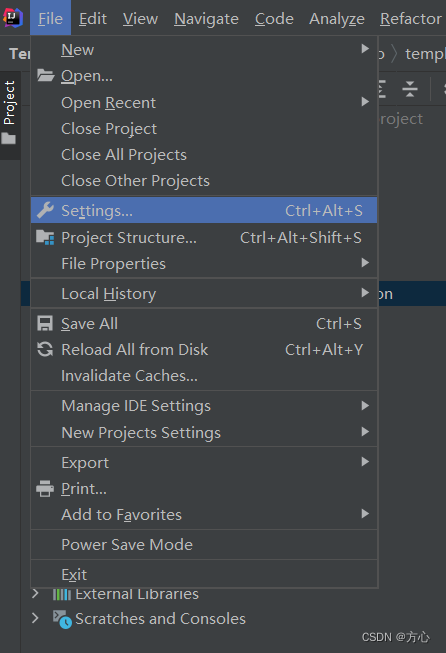
Task: Click the IntelliJ IDEA logo icon
Action: (13, 17)
